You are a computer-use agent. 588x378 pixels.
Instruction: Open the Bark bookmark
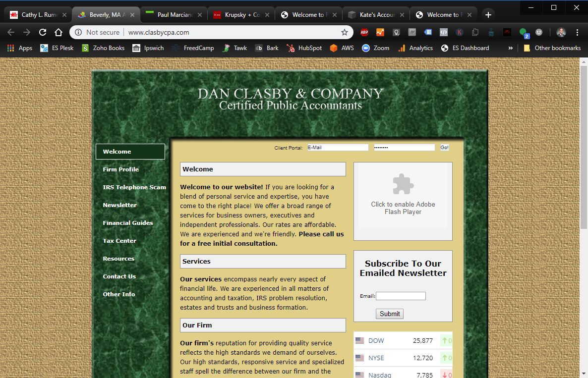267,48
